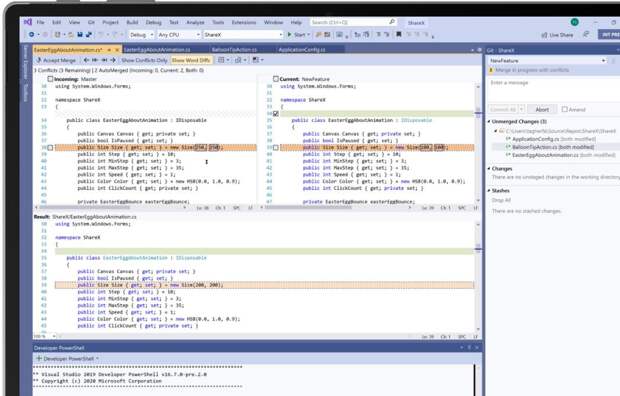
Task: Toggle Show Conflicts Only
Action: pyautogui.click(x=144, y=60)
